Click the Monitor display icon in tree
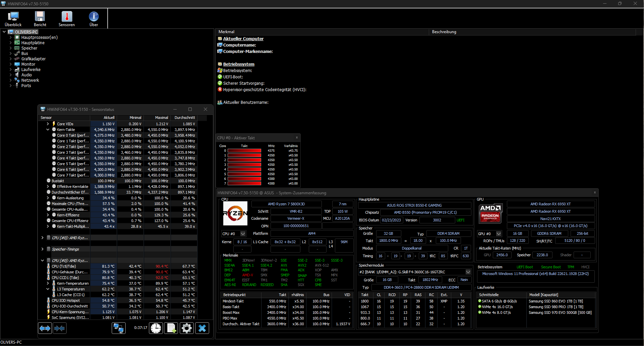The height and width of the screenshot is (346, 644). (x=17, y=64)
